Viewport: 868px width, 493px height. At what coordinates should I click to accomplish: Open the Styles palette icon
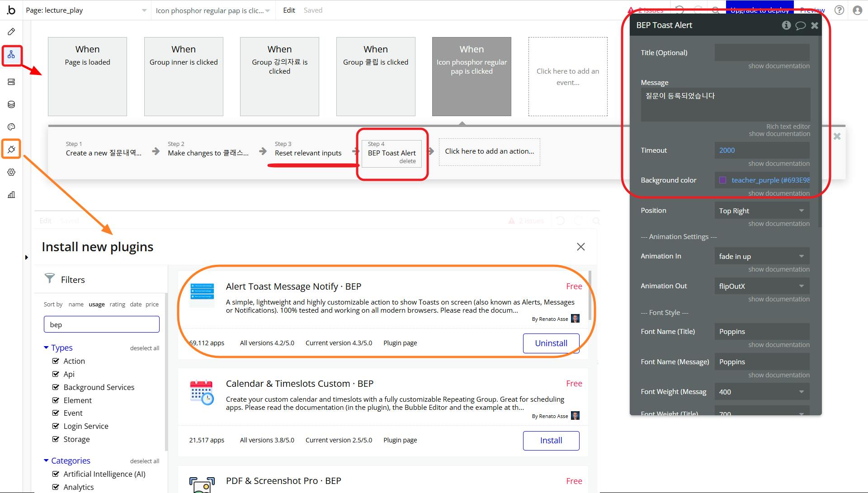(x=11, y=127)
